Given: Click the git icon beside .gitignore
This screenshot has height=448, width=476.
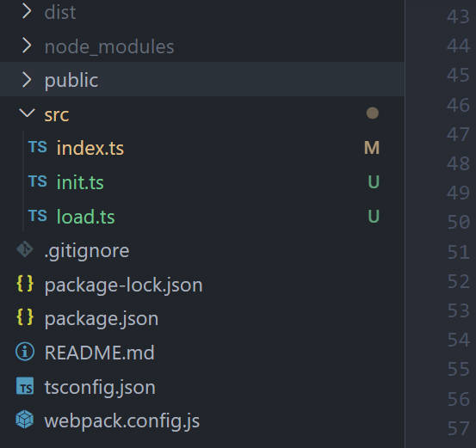Looking at the screenshot, I should pos(25,249).
